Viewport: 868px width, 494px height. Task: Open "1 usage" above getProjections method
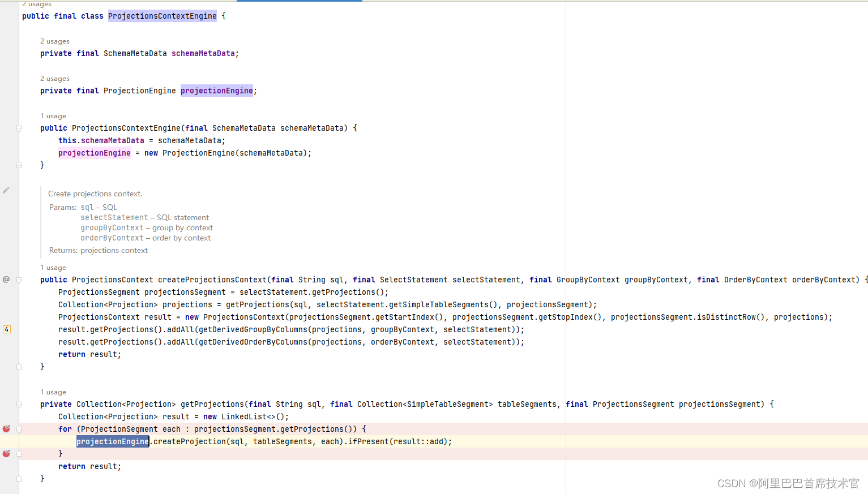tap(53, 392)
